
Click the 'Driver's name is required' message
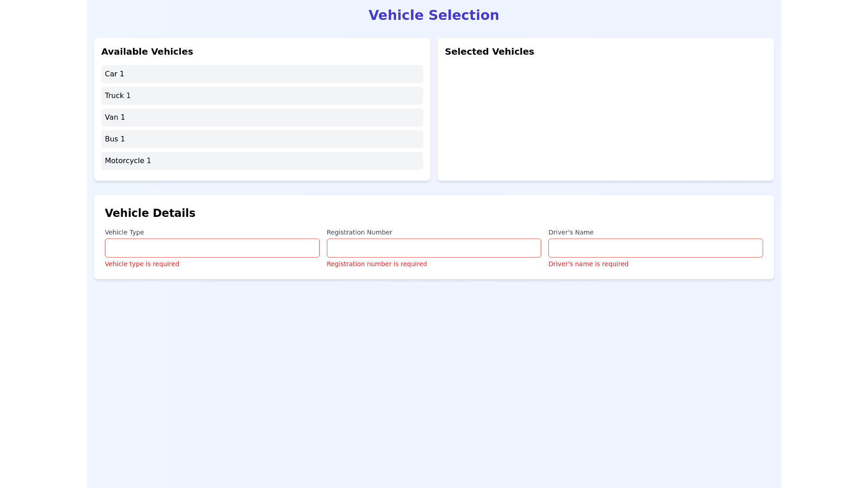588,264
